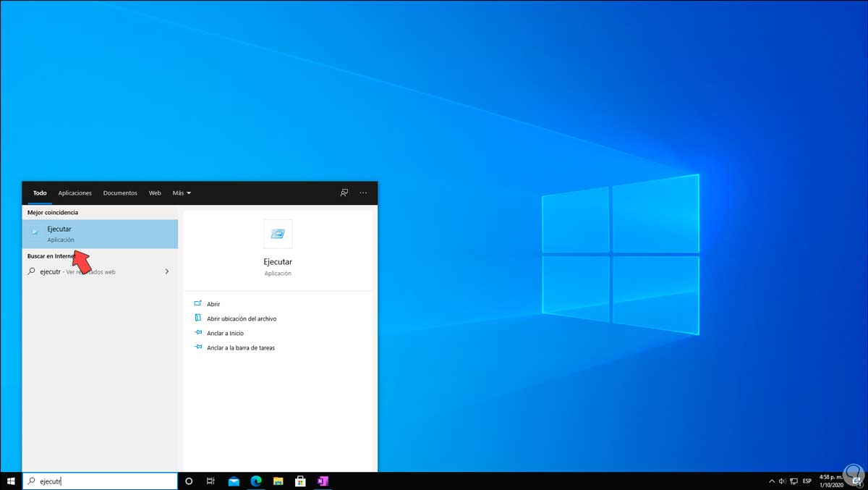Choose Abrir ubicación del archivo
Screen dimensions: 868x490
(242, 318)
